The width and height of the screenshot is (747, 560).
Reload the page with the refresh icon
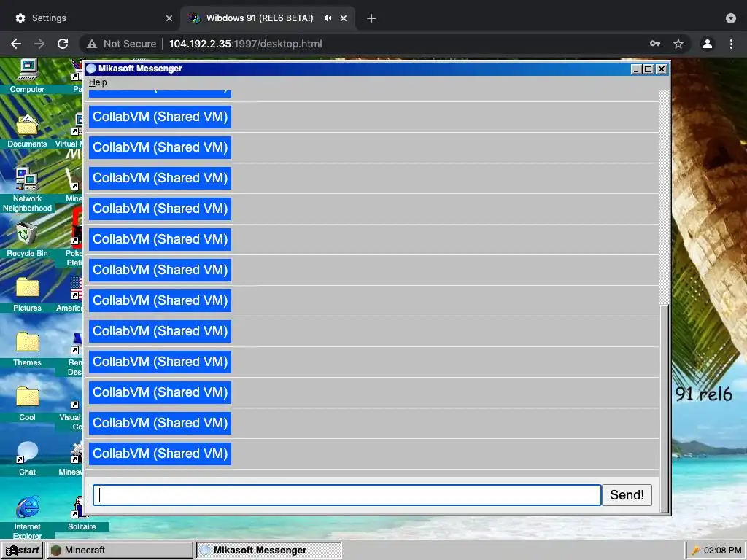tap(63, 44)
